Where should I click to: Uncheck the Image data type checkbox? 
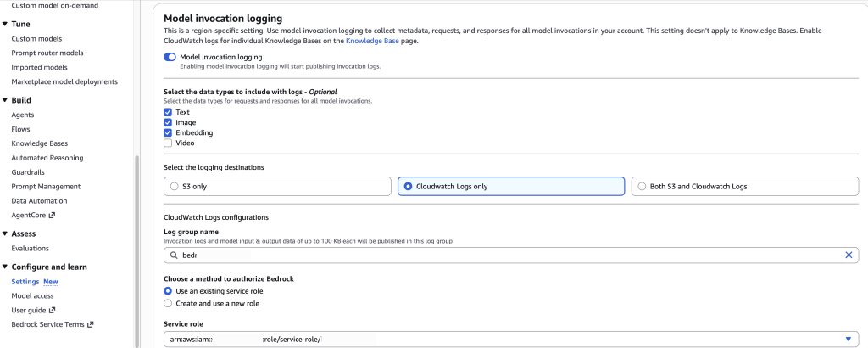[x=168, y=122]
